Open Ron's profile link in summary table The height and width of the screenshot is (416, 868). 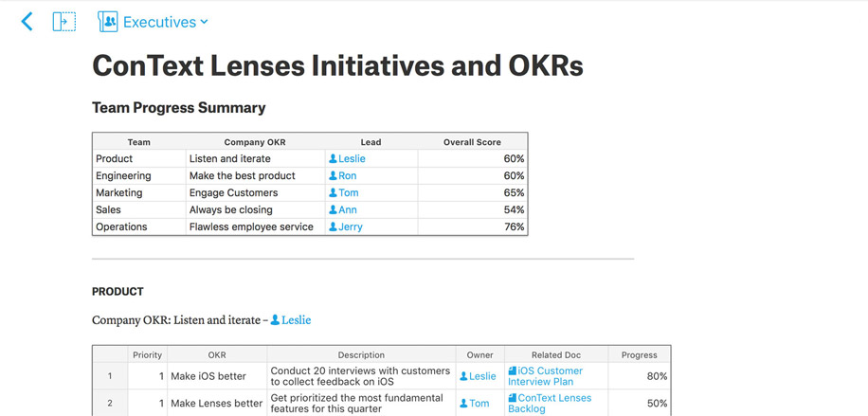[x=347, y=176]
